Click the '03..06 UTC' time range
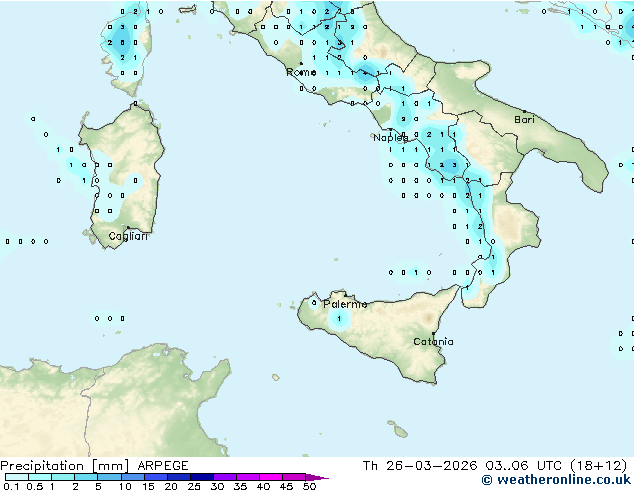Viewport: 634px width, 490px height. tap(524, 466)
